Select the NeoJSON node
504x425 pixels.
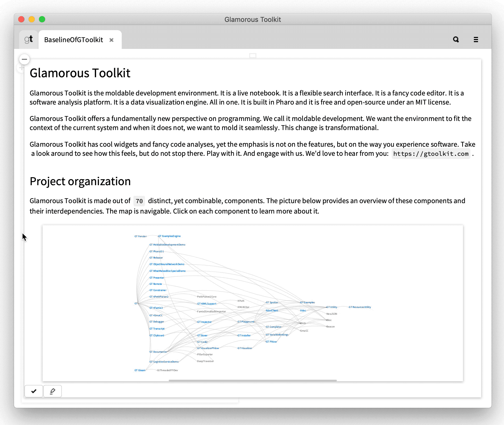(x=332, y=314)
